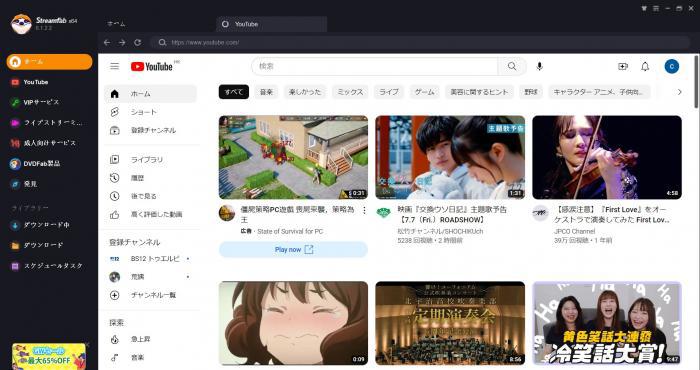Open the Downloads folder item
Image resolution: width=700 pixels, height=370 pixels.
(37, 245)
